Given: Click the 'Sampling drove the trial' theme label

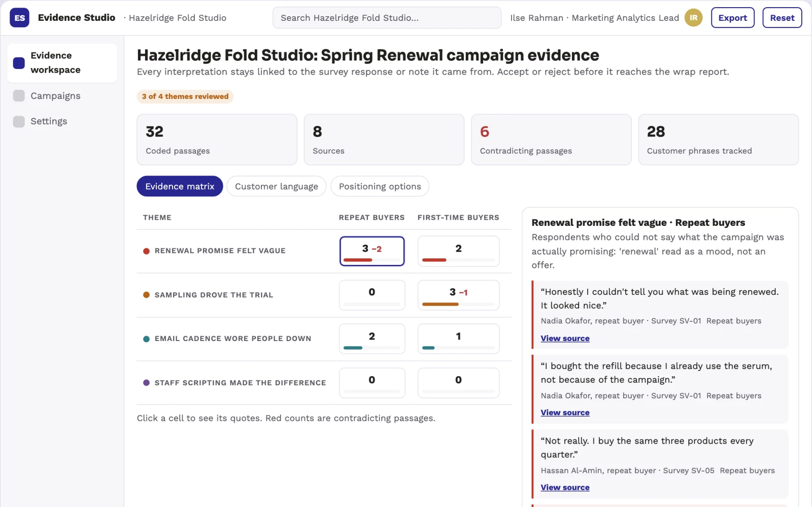Looking at the screenshot, I should pyautogui.click(x=214, y=295).
